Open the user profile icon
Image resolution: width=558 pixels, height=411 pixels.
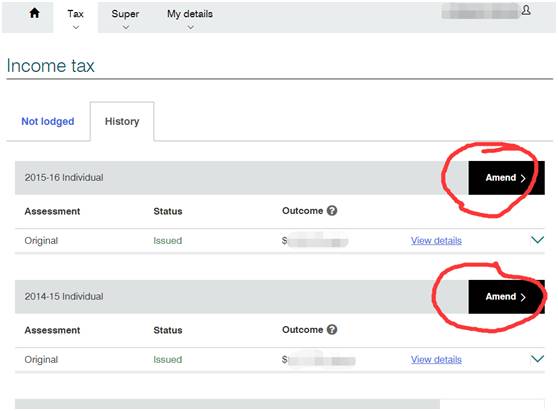[x=526, y=10]
